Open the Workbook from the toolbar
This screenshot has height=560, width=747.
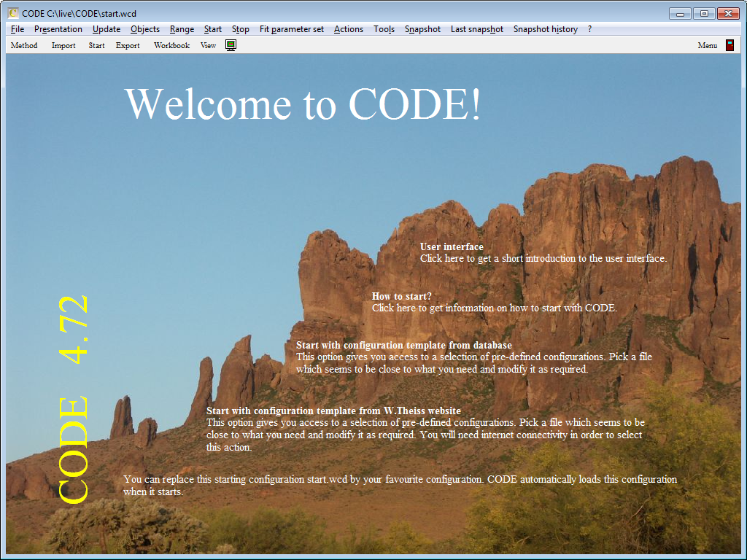pyautogui.click(x=171, y=45)
